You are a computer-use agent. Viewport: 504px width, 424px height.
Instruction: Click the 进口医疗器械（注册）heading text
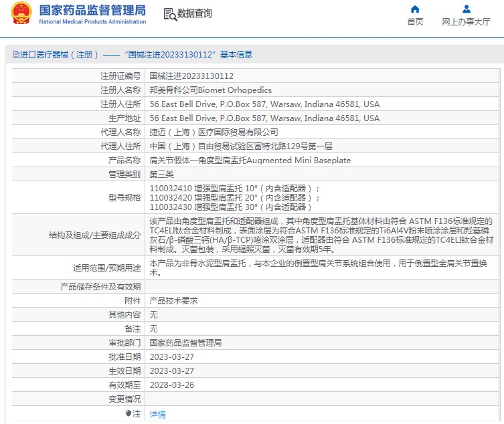(x=59, y=55)
